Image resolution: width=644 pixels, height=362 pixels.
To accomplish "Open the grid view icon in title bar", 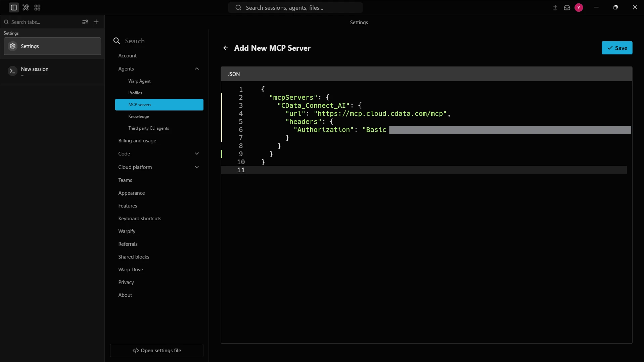I will click(37, 7).
